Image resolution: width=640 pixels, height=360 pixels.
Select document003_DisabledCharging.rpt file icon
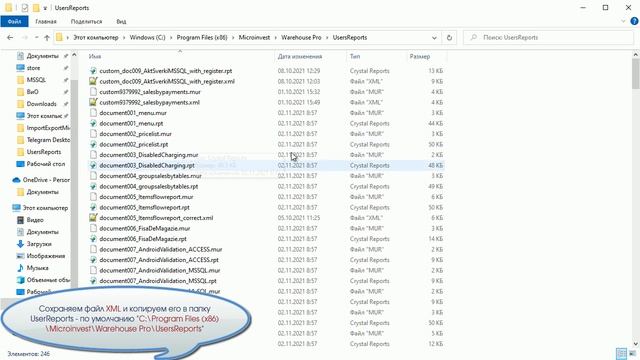point(93,165)
